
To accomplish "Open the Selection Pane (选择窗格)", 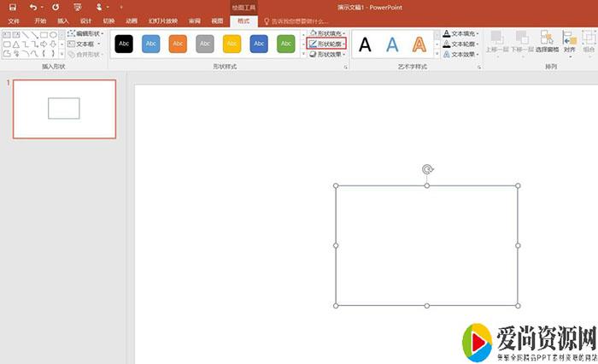I will pos(547,41).
